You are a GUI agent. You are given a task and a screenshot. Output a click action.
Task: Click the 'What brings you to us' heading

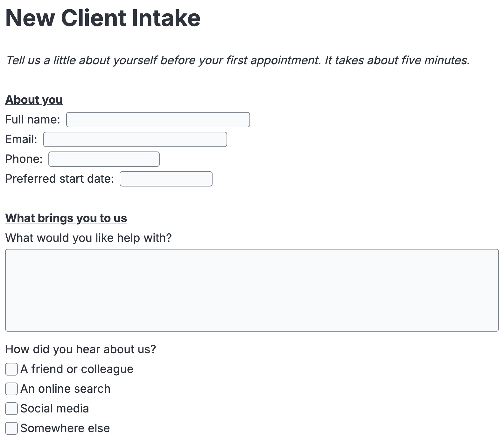(66, 218)
